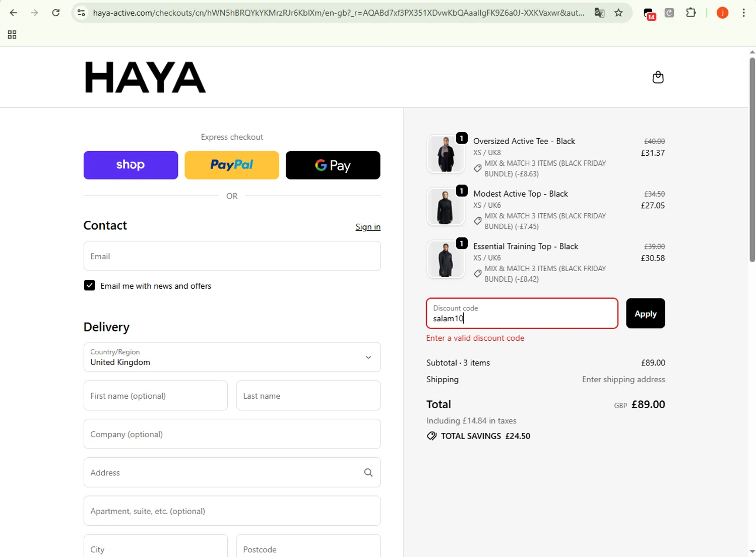The image size is (756, 557).
Task: Open the apps grid in bookmarks bar
Action: click(12, 35)
